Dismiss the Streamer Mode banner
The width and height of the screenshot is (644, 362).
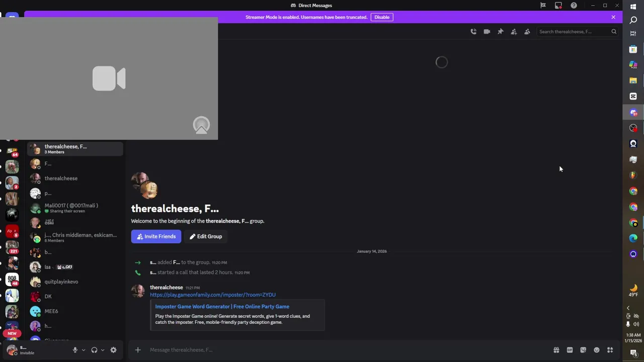pyautogui.click(x=613, y=17)
